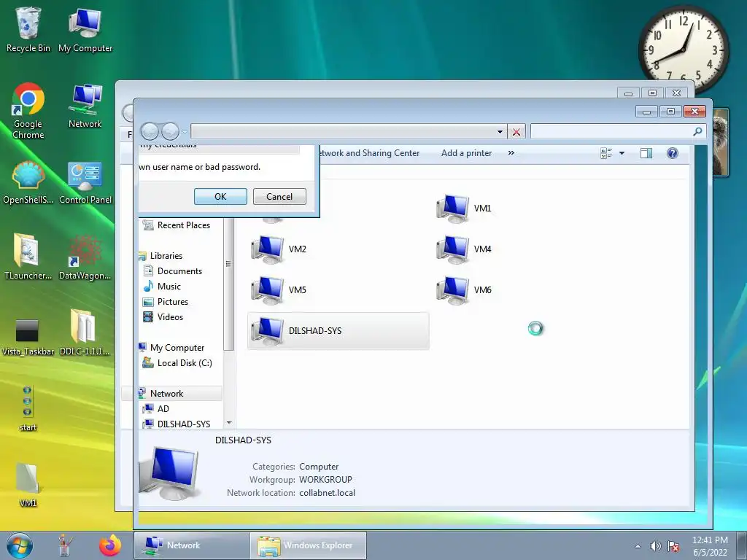Open Videos library in sidebar
The width and height of the screenshot is (747, 560).
coord(163,316)
